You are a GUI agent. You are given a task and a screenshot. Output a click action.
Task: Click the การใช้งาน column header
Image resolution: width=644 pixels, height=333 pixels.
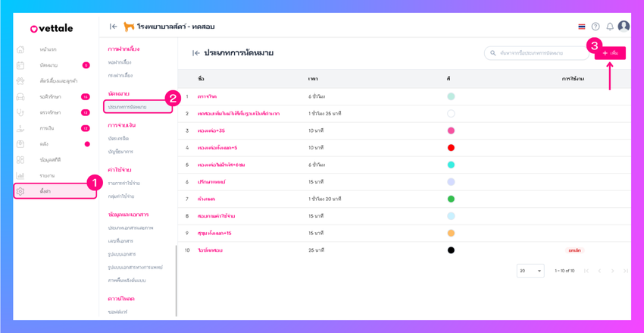[x=574, y=79]
